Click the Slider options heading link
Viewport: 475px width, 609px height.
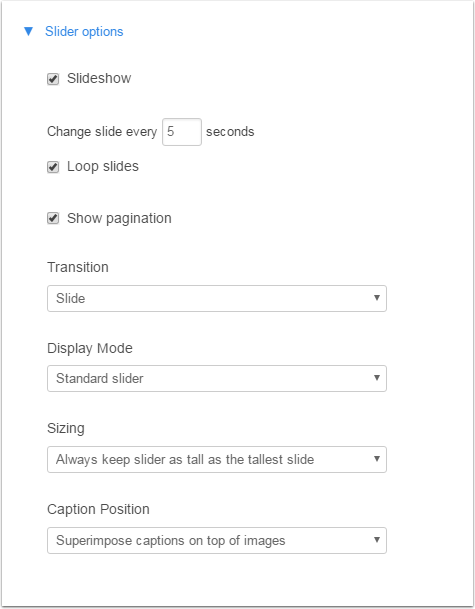tap(84, 31)
